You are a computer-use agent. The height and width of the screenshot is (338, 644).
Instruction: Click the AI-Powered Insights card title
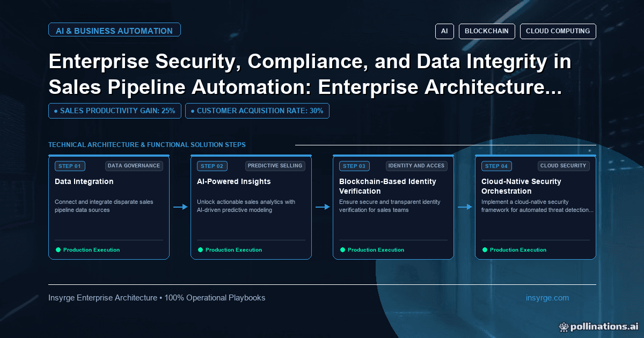click(234, 181)
